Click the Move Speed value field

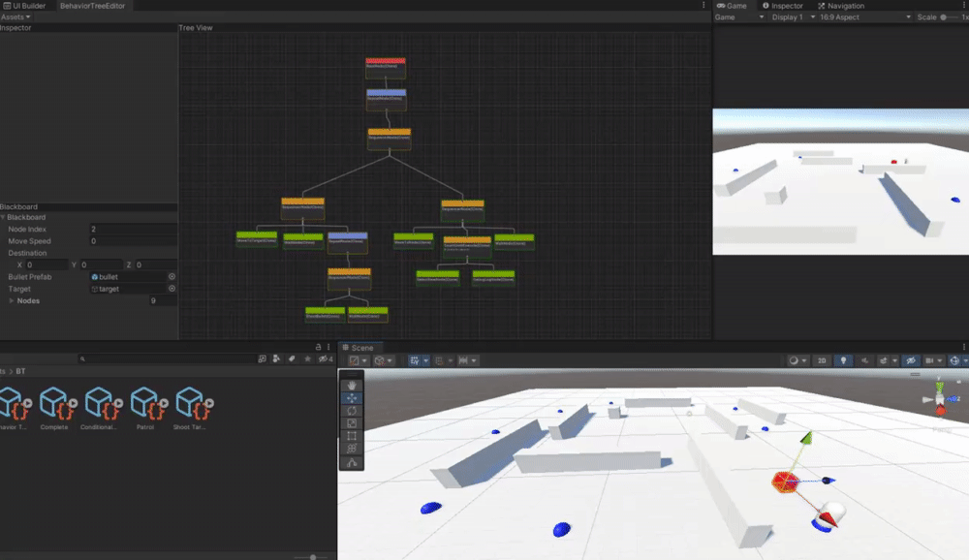click(x=133, y=241)
